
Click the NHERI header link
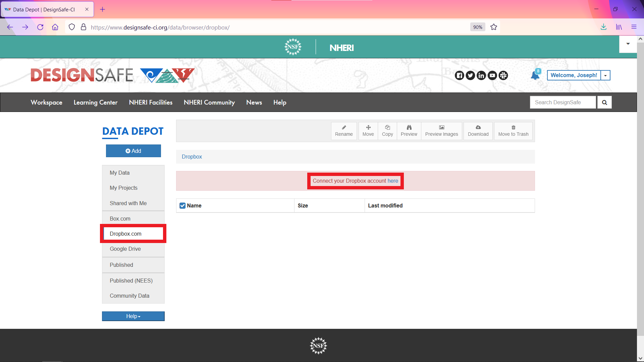click(x=341, y=48)
